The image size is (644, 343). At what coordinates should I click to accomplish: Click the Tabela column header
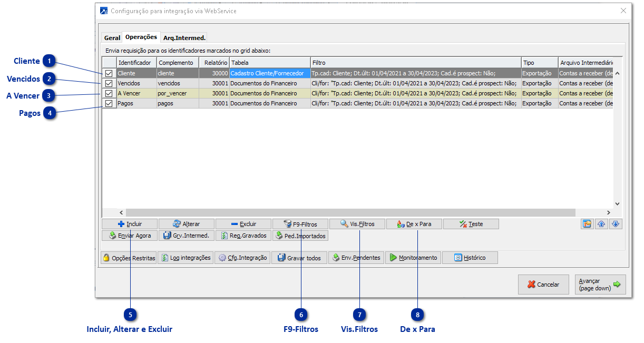click(x=270, y=63)
